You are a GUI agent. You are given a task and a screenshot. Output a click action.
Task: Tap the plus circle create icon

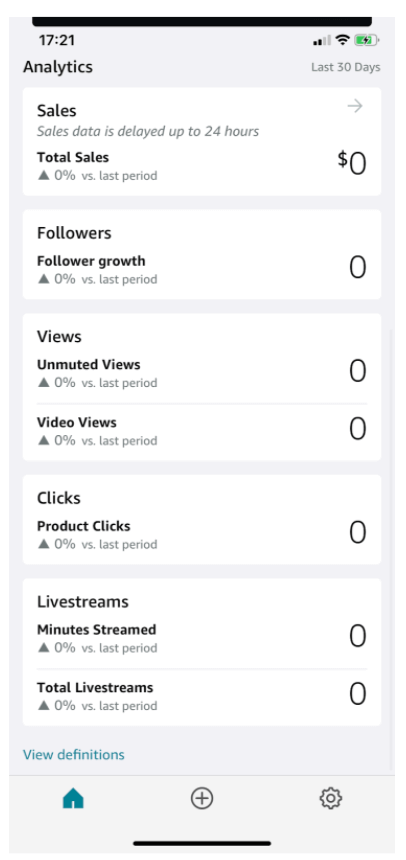(202, 798)
